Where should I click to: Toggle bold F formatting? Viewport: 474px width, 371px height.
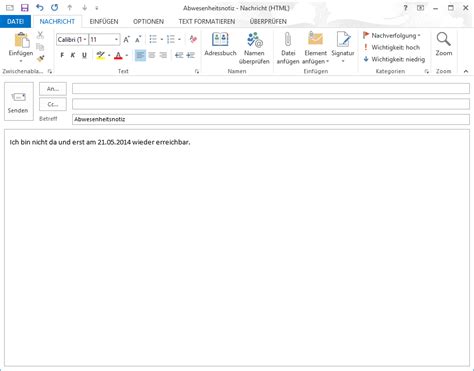[x=62, y=55]
